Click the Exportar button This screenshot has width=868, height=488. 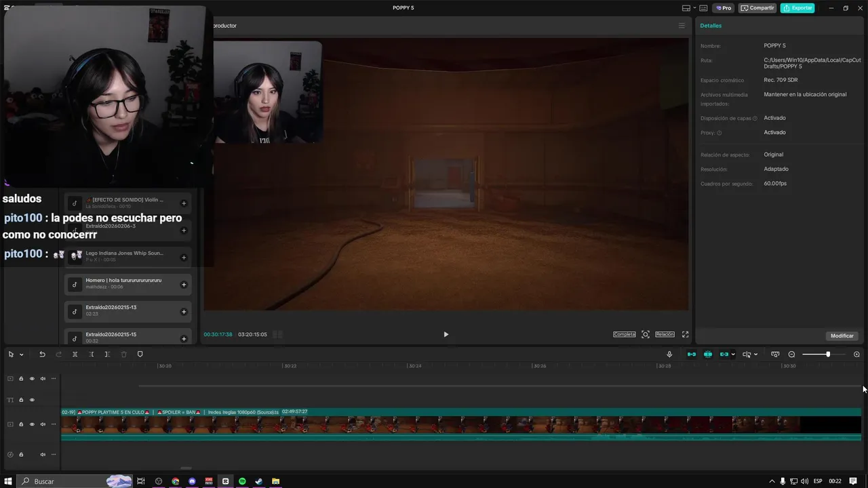coord(797,8)
